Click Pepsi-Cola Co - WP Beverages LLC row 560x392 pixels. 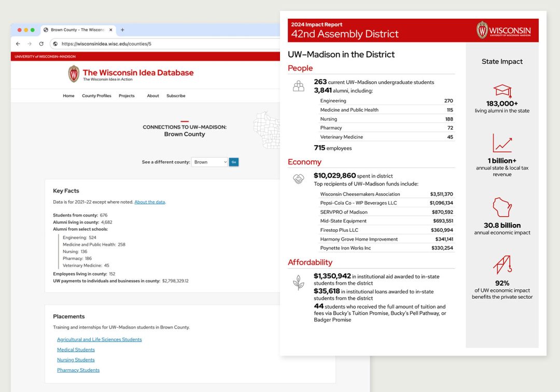386,203
